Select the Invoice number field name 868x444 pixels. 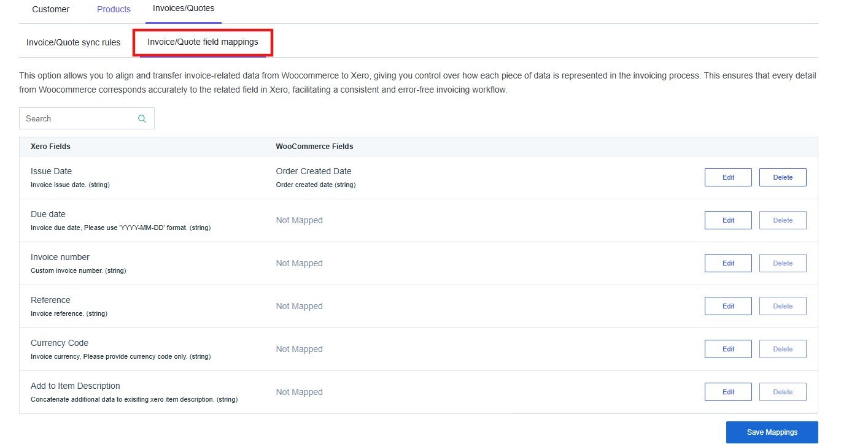pos(60,257)
